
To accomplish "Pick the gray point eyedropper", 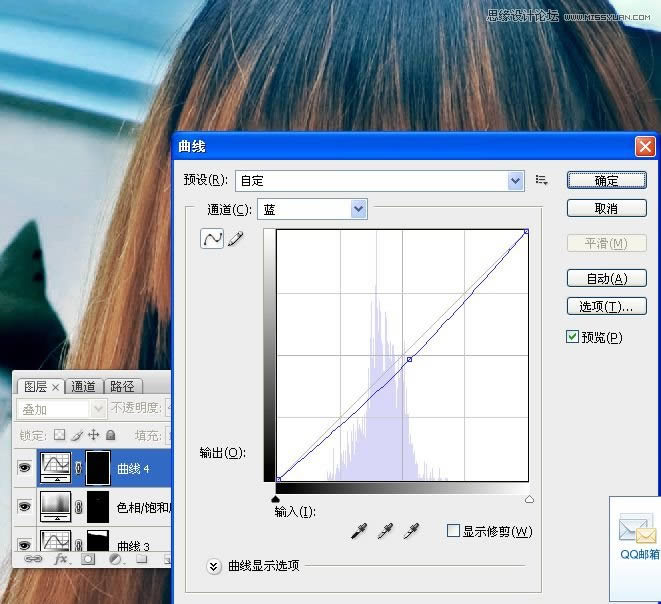I will [x=385, y=531].
